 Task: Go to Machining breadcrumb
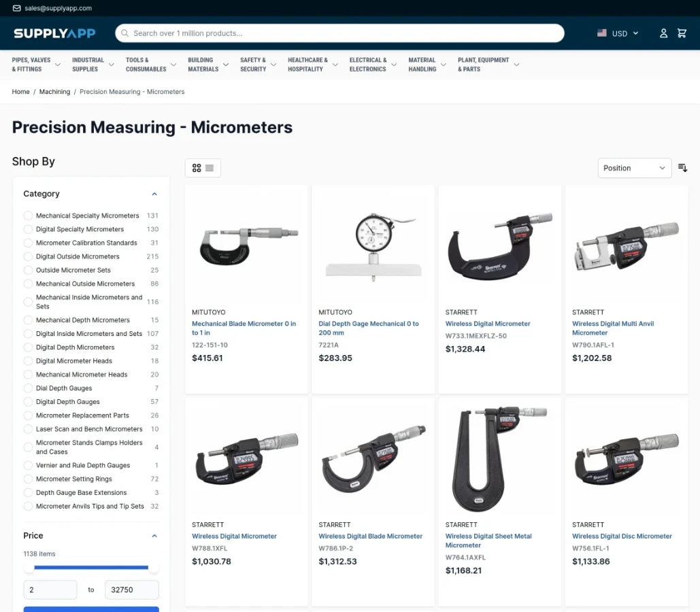(54, 92)
